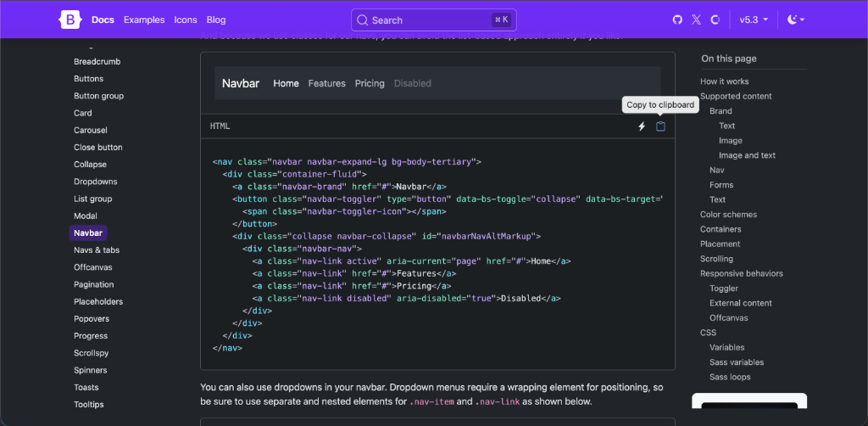Open the Examples top menu item
The height and width of the screenshot is (426, 868).
(x=144, y=20)
